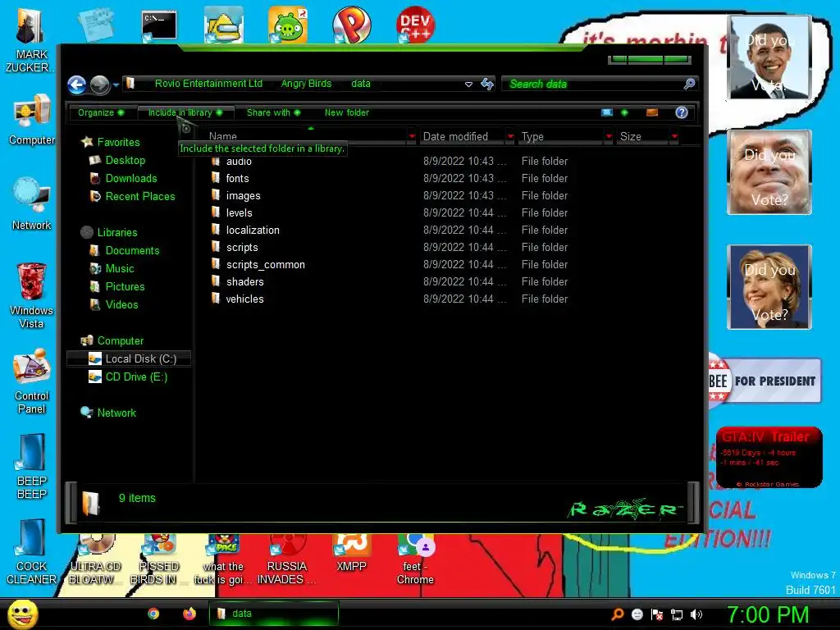The image size is (840, 630).
Task: Select the Angry Birds breadcrumb
Action: pyautogui.click(x=306, y=84)
